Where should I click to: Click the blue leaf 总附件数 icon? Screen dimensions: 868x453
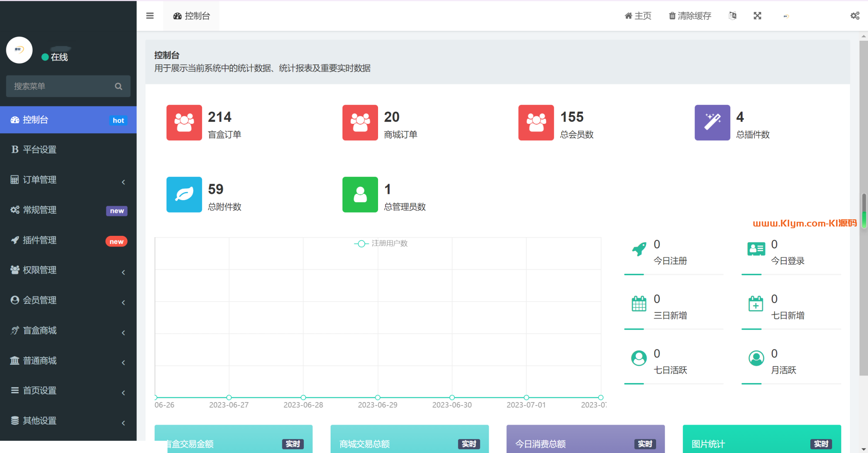point(184,195)
